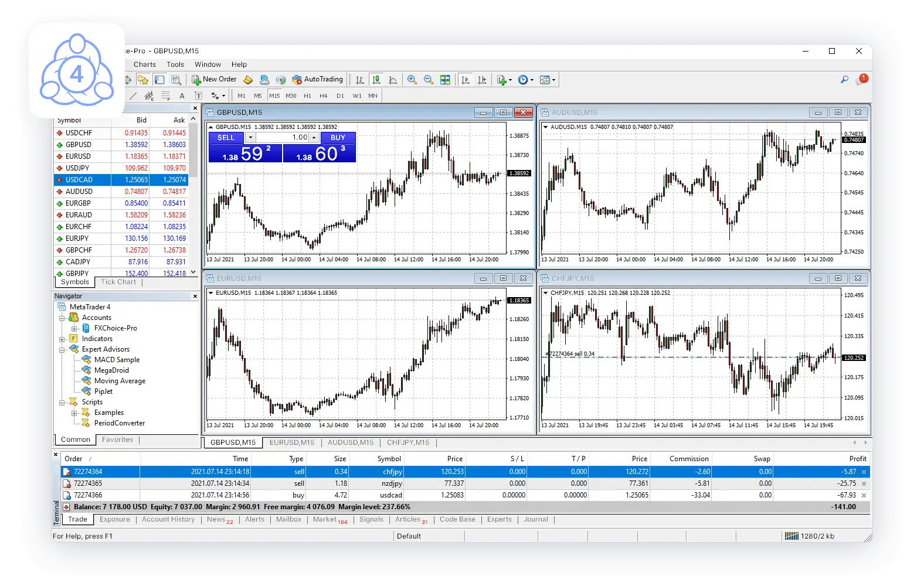Click the Market Watch scrollbar down arrow
Screen dimensions: 924x586
(193, 272)
